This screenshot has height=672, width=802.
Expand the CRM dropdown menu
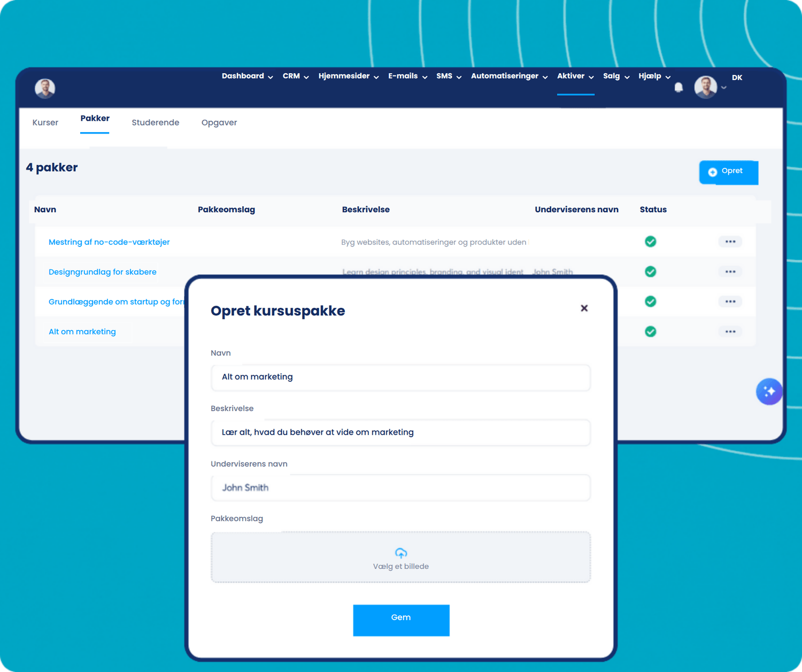tap(296, 76)
